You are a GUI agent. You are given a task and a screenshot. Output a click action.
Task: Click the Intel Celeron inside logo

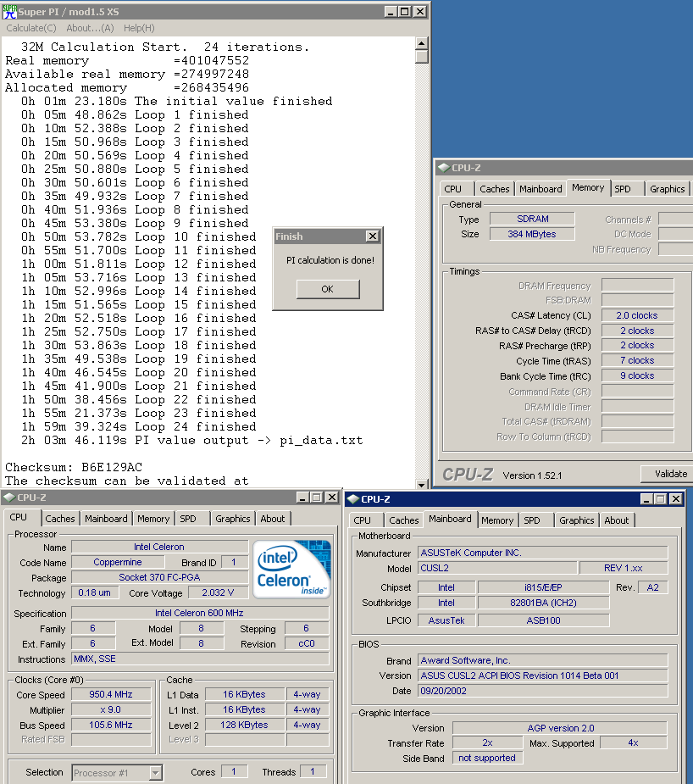coord(292,569)
